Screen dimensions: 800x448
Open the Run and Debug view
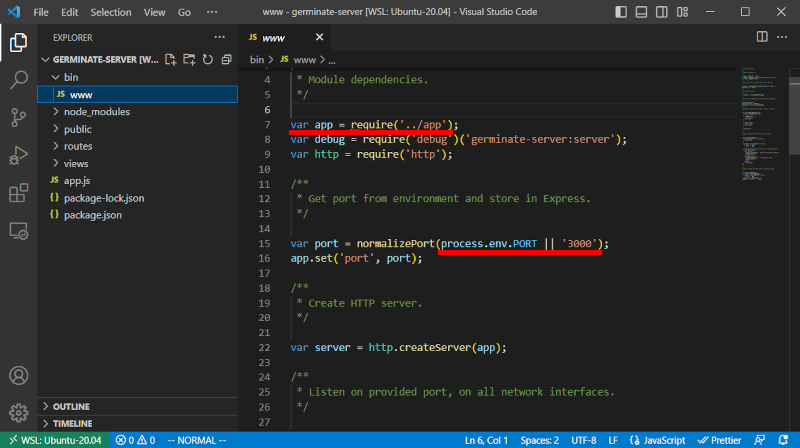[x=18, y=156]
